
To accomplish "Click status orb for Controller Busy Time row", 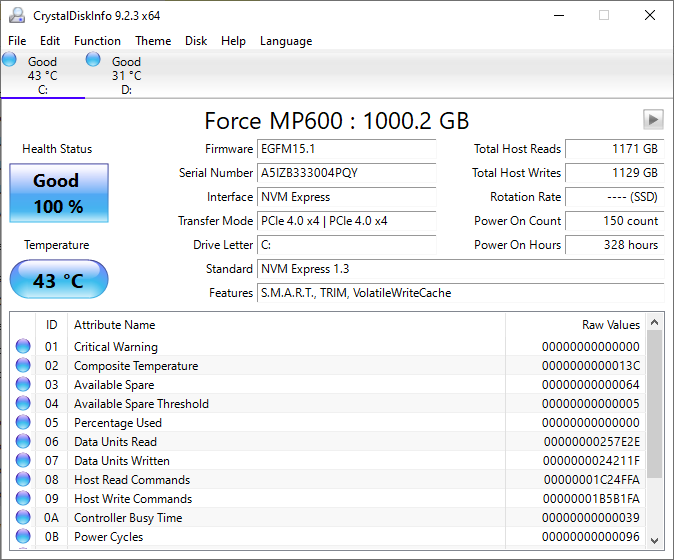I will click(23, 517).
